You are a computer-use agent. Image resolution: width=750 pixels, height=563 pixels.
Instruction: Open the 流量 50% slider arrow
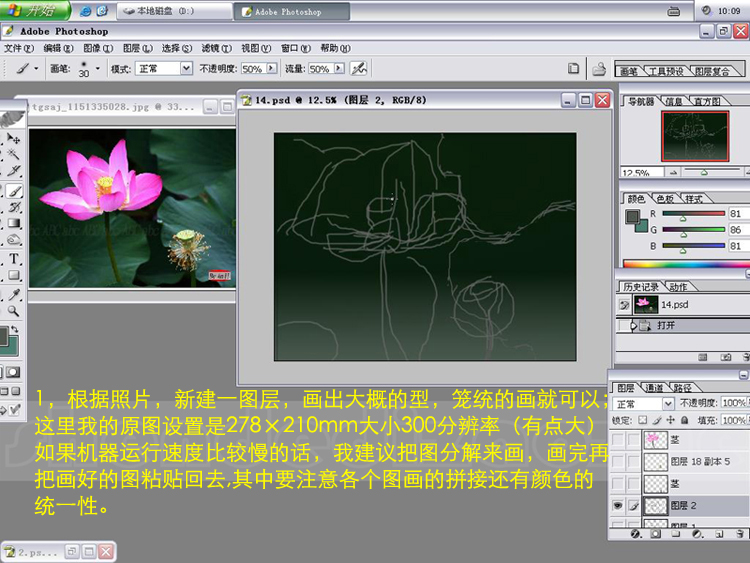339,68
